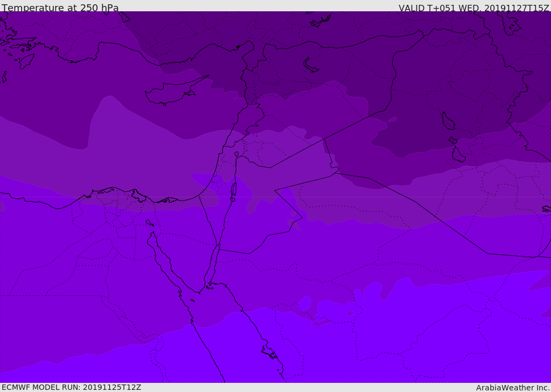Click the 'ECMWF MODEL RUN: 20191125T12Z' text
The height and width of the screenshot is (392, 551).
pos(72,387)
